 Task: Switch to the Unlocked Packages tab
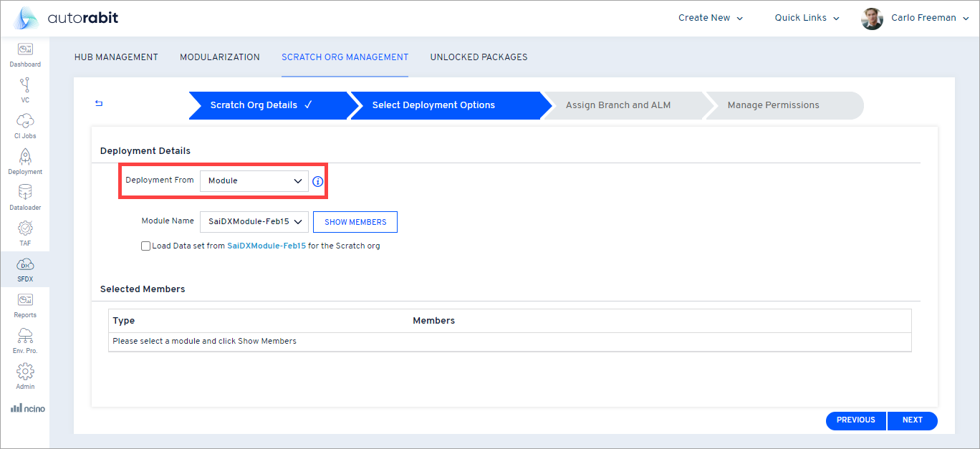(x=479, y=57)
